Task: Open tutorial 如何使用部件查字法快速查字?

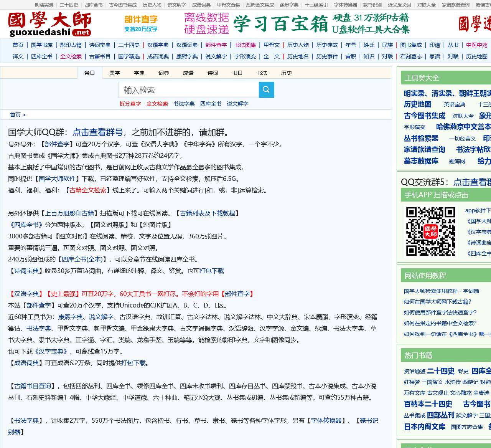Action: (x=440, y=312)
